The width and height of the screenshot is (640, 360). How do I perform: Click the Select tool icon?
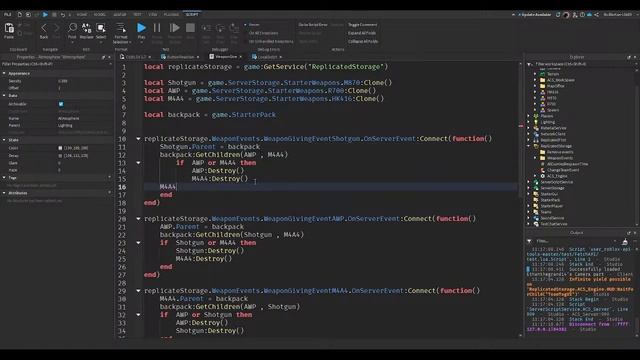pos(100,27)
